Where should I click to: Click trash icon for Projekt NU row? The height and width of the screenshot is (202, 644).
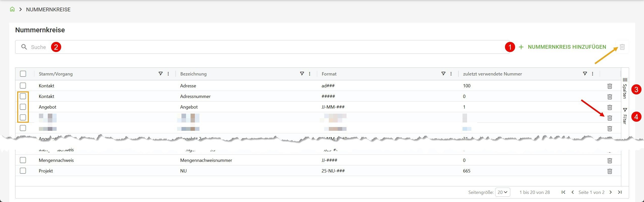(x=609, y=171)
